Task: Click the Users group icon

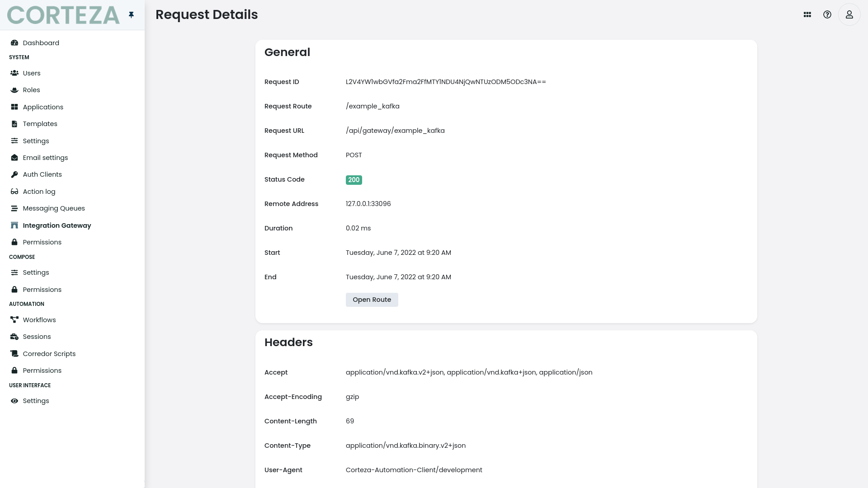Action: click(x=14, y=73)
